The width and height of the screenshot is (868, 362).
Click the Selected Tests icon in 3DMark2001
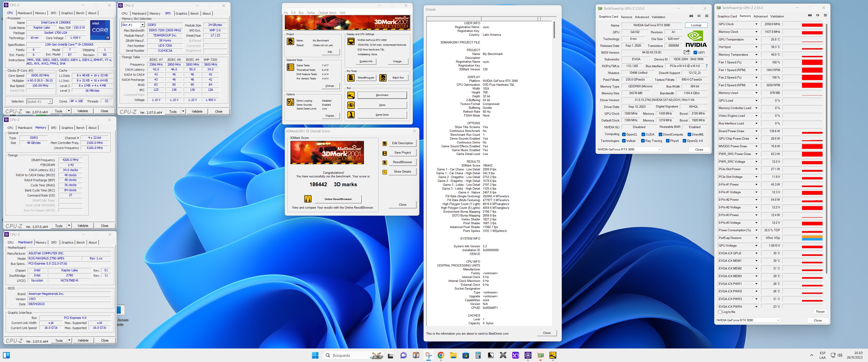[x=290, y=67]
